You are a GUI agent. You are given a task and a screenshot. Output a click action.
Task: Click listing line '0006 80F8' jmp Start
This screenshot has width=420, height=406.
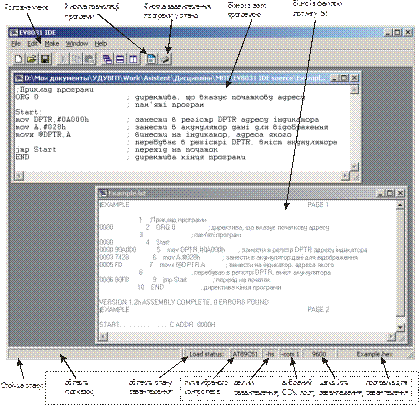(185, 280)
